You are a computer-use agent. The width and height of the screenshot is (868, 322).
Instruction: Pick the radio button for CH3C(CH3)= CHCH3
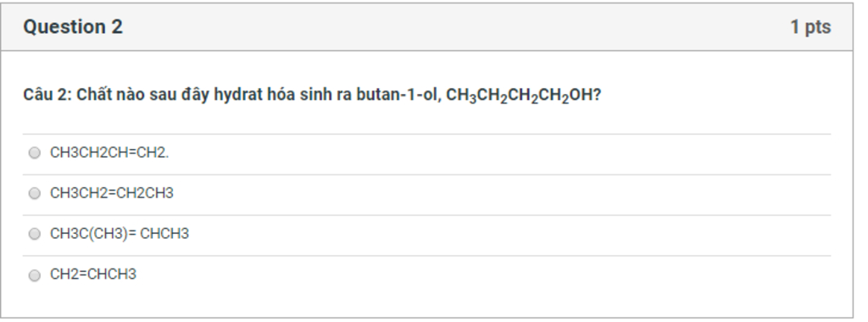click(x=34, y=234)
